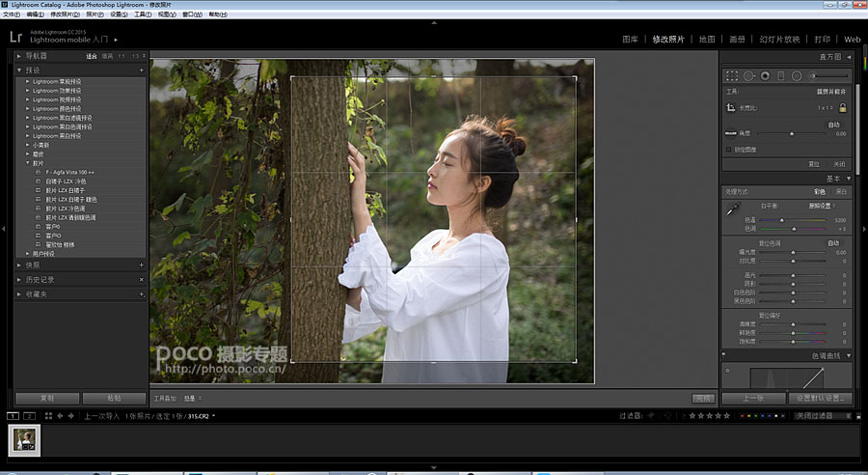Add a snapshot with 快照 plus icon
The height and width of the screenshot is (475, 868).
[x=141, y=265]
